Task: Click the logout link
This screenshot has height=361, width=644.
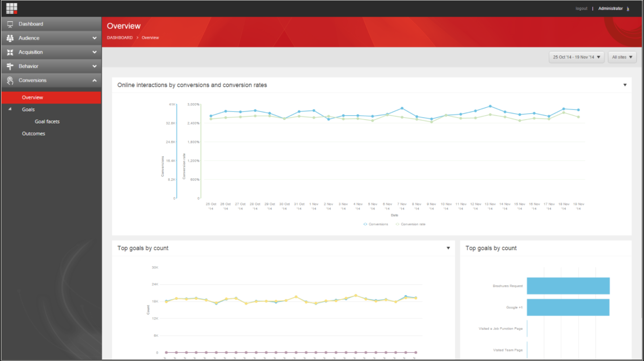Action: 581,9
